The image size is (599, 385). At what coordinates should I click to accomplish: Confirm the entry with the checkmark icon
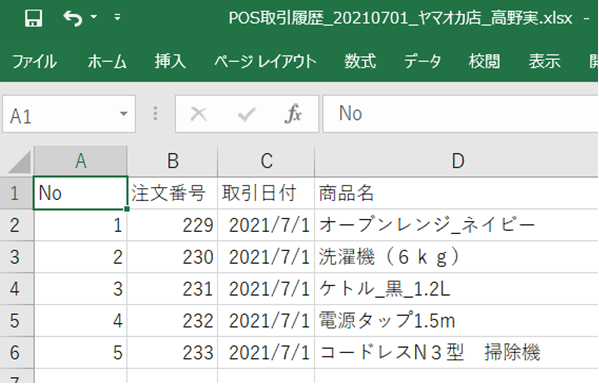coord(246,114)
